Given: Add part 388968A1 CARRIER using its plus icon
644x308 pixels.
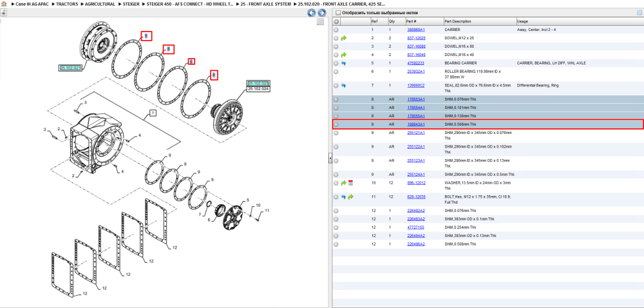Looking at the screenshot, I should pos(336,30).
